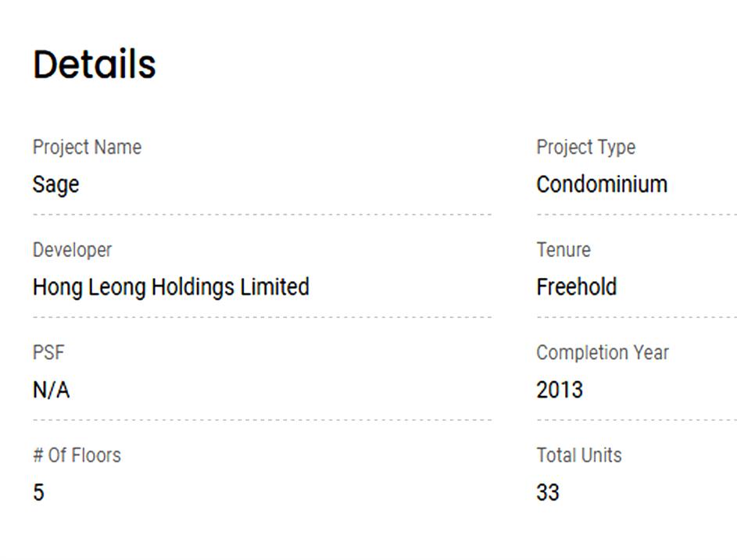Click the Total Units label
737x560 pixels.
click(x=578, y=455)
